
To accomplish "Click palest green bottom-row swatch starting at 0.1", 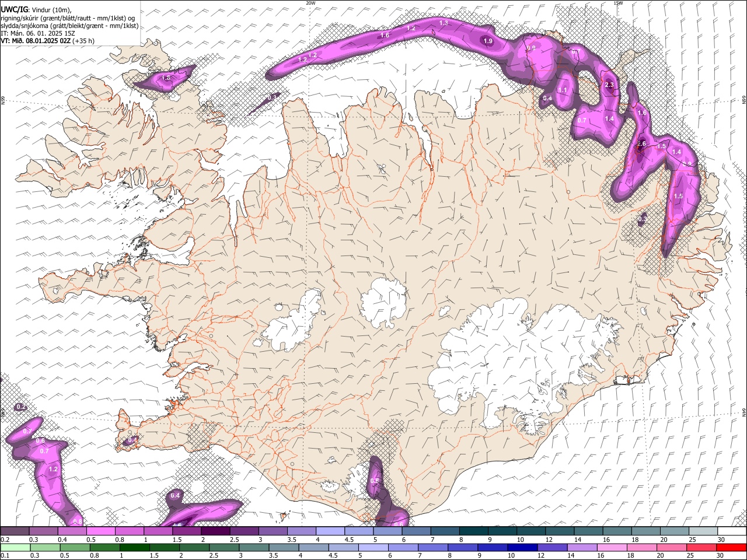I will (15, 548).
